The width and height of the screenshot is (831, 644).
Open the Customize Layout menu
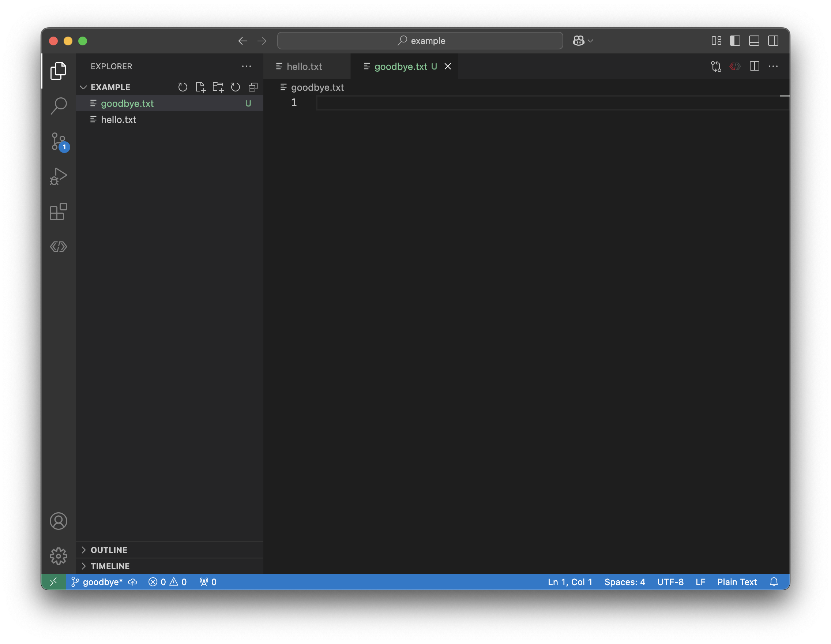tap(717, 41)
